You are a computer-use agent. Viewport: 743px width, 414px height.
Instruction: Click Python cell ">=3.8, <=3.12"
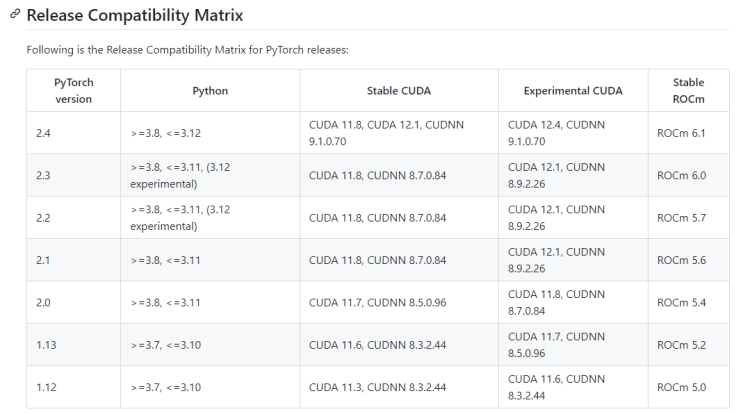pyautogui.click(x=210, y=133)
